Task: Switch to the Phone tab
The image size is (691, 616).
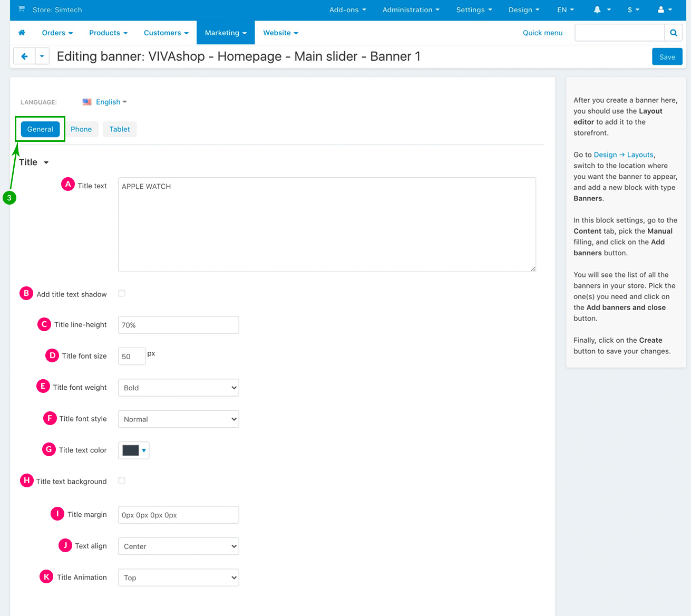Action: click(x=81, y=129)
